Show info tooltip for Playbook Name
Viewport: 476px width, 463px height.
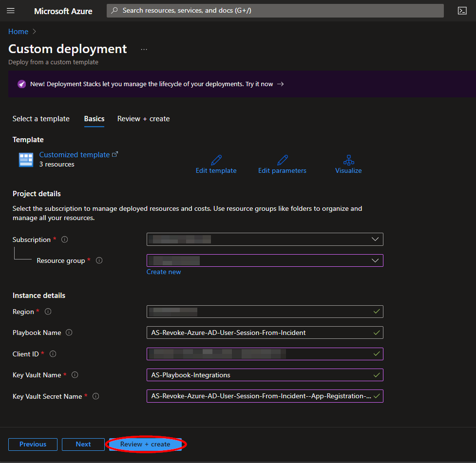coord(69,333)
